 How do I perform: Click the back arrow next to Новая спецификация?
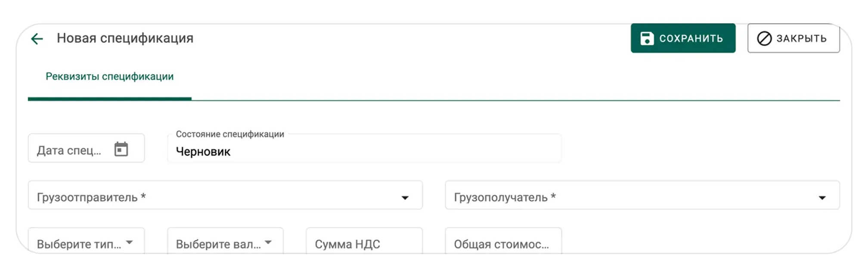coord(37,39)
